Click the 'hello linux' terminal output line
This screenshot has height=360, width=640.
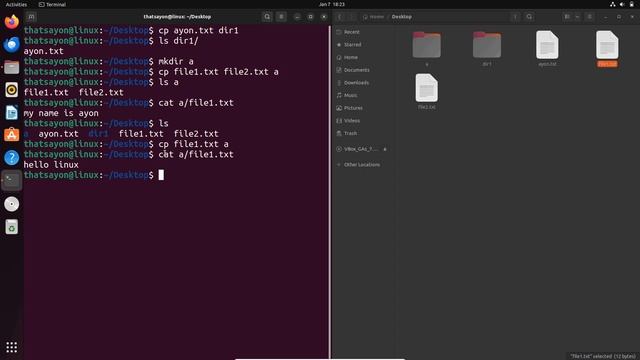[51, 165]
